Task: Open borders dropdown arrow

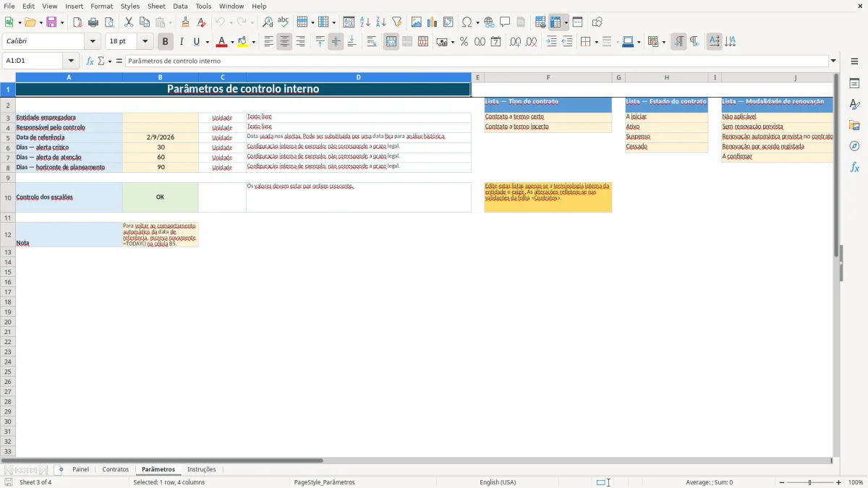Action: (595, 42)
